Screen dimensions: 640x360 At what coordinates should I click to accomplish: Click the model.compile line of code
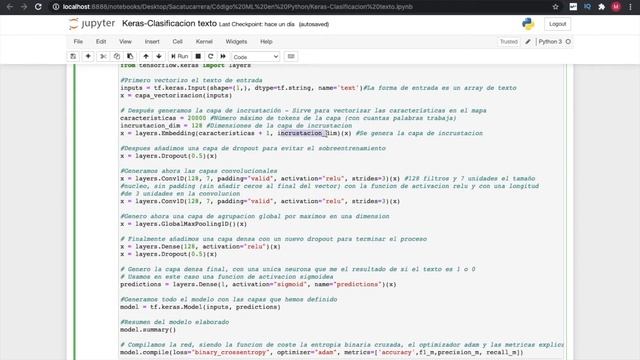click(x=321, y=352)
